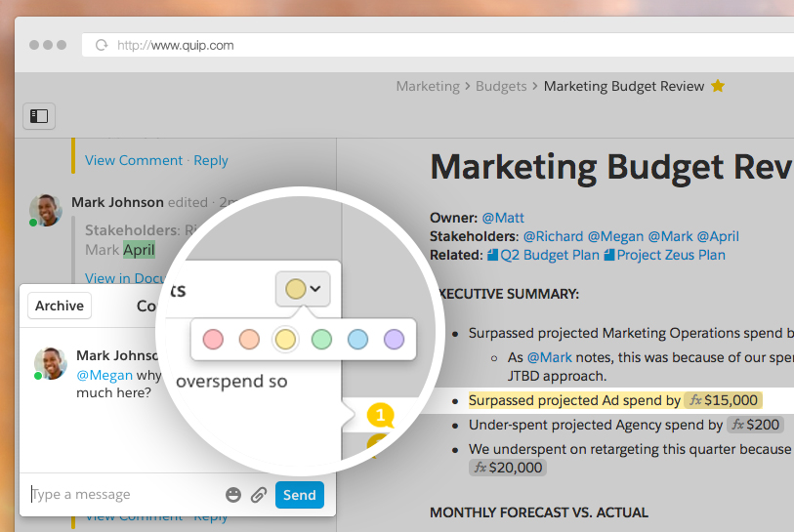794x532 pixels.
Task: Click the highlighted Surpassed projected Ad spend text
Action: (574, 400)
